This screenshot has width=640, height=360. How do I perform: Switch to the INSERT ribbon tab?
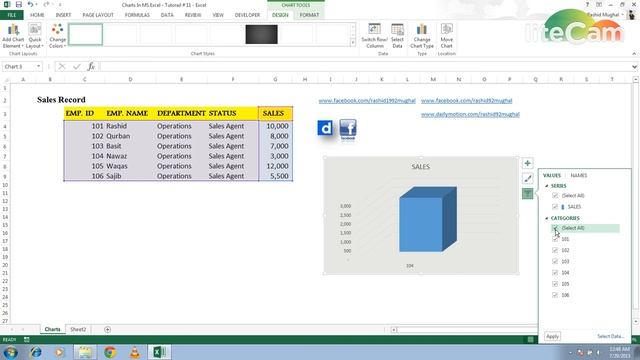tap(63, 15)
